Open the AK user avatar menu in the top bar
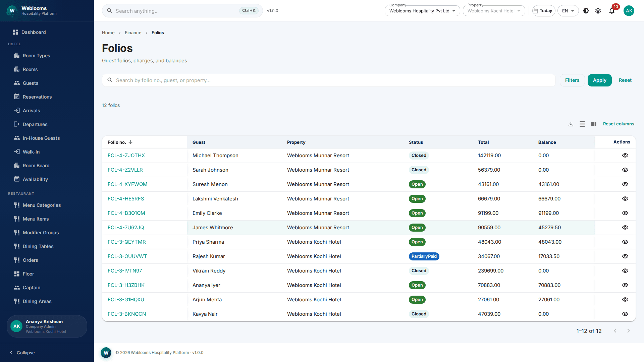 (629, 11)
